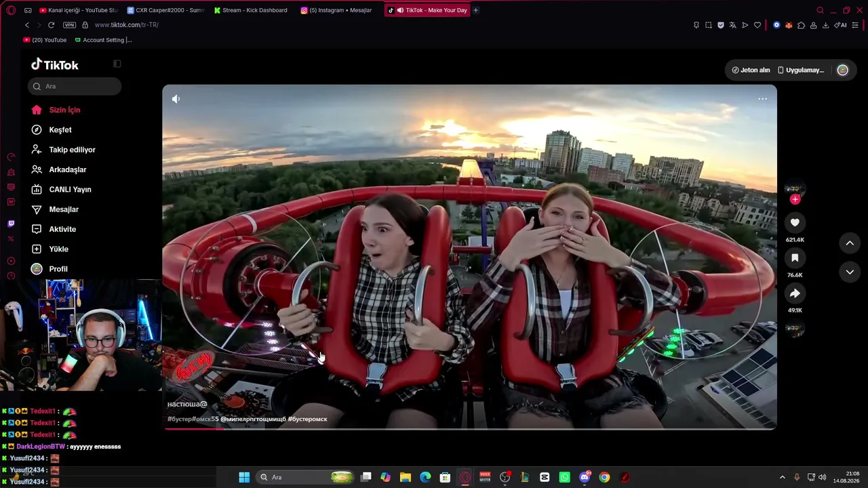Open the extensions puzzle icon
868x488 pixels.
coord(801,25)
